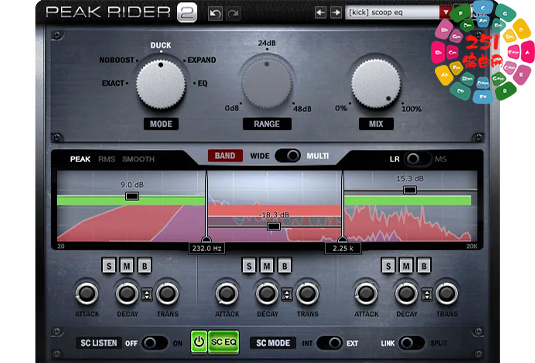Click the '[kick] scoop eq' preset name field

392,12
